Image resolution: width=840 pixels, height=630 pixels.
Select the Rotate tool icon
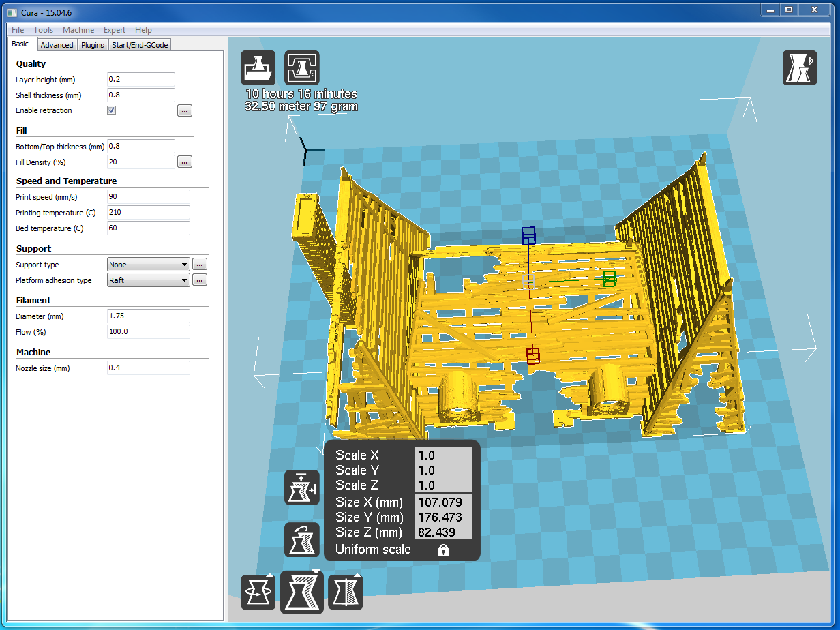(x=258, y=592)
